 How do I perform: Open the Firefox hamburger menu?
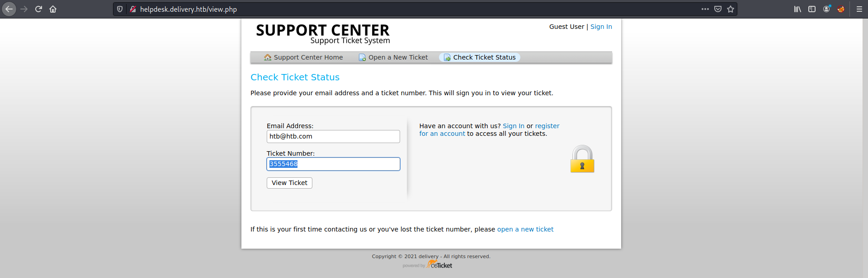858,9
